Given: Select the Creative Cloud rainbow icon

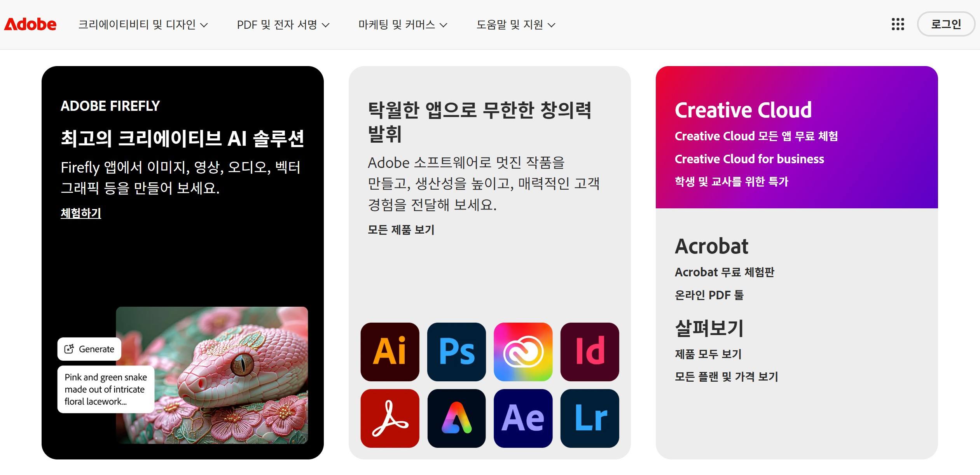Looking at the screenshot, I should click(x=523, y=351).
